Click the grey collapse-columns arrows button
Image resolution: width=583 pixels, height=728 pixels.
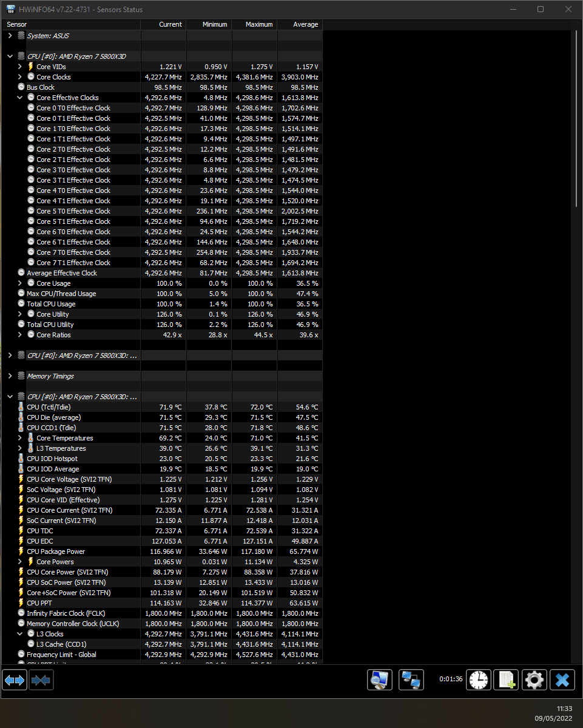[x=41, y=680]
